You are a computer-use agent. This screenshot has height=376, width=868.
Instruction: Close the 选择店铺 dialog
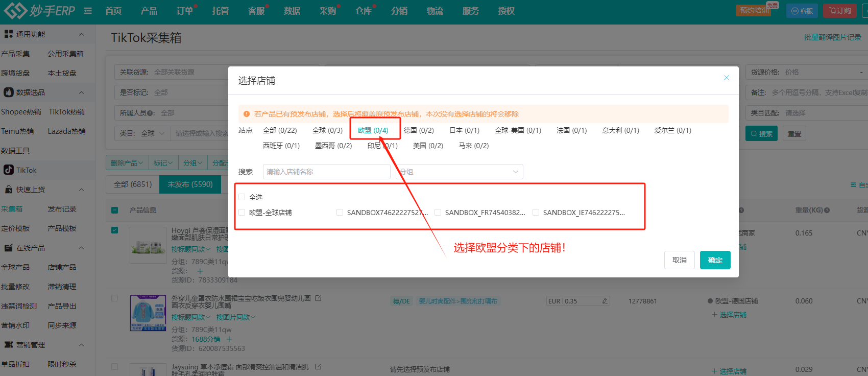[x=726, y=78]
